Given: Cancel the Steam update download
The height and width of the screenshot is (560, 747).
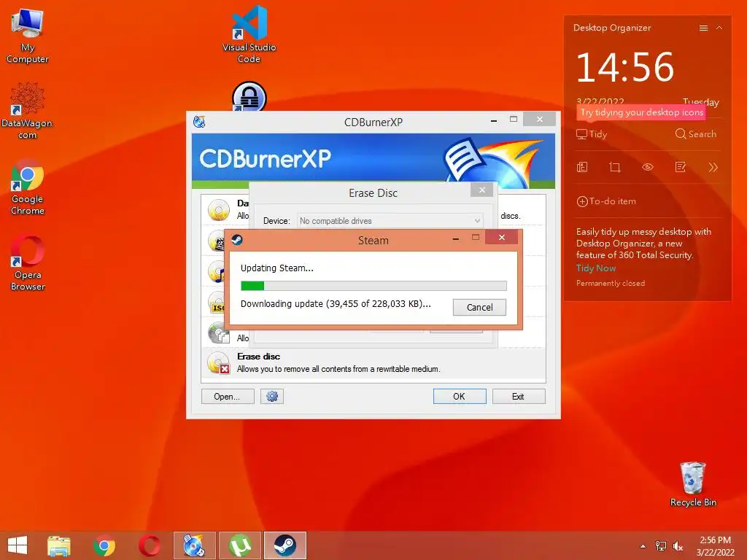Looking at the screenshot, I should pyautogui.click(x=479, y=307).
